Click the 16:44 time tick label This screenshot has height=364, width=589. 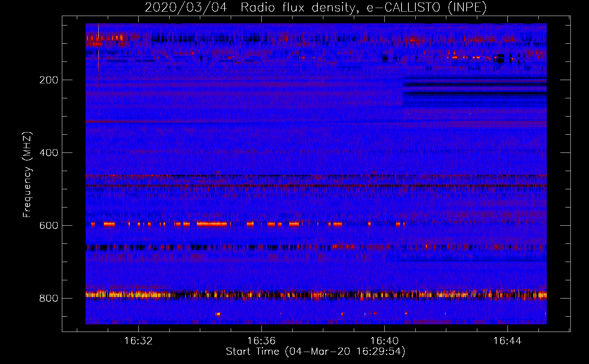click(507, 341)
